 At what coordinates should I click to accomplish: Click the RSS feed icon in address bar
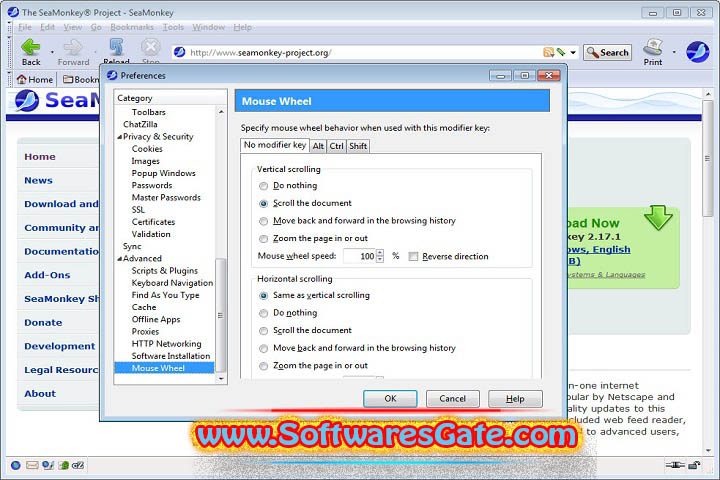pyautogui.click(x=548, y=52)
